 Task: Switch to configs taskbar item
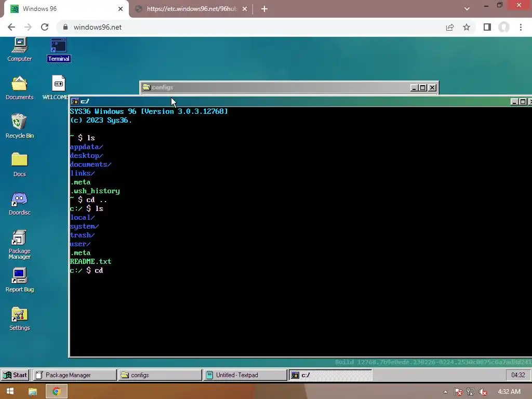(159, 375)
